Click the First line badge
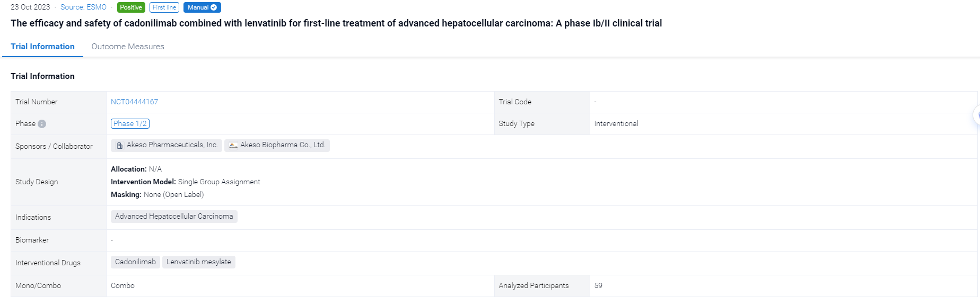980x305 pixels. pyautogui.click(x=164, y=7)
